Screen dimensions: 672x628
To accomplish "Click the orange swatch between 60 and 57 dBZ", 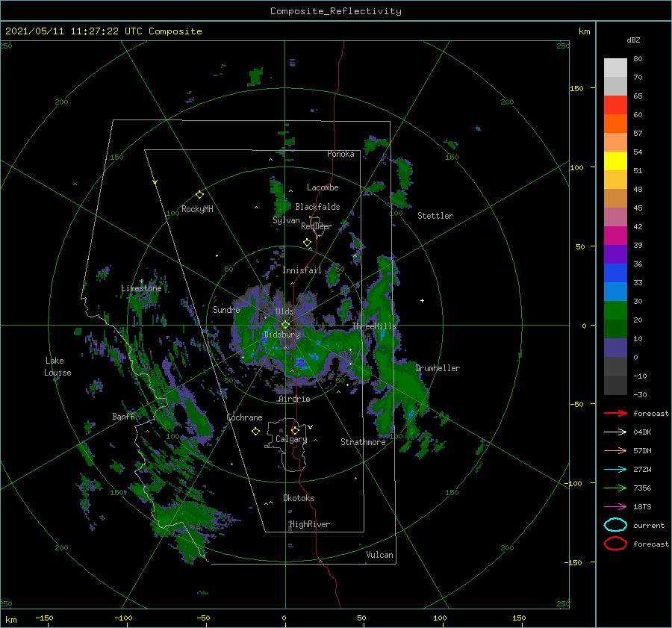I will 615,123.
